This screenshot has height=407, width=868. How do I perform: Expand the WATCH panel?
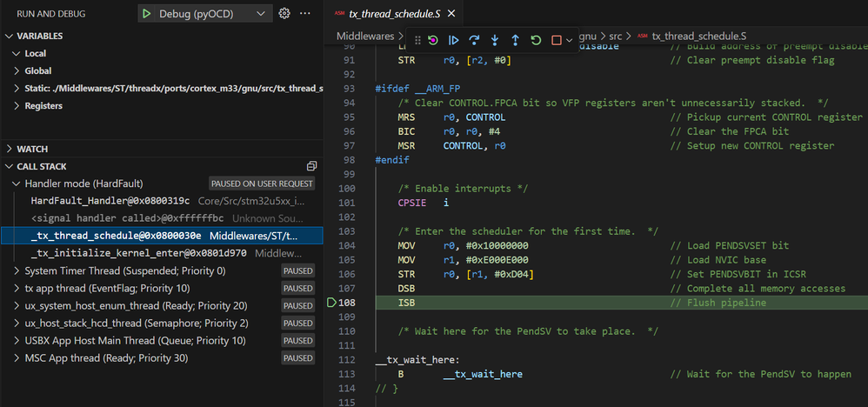[32, 149]
